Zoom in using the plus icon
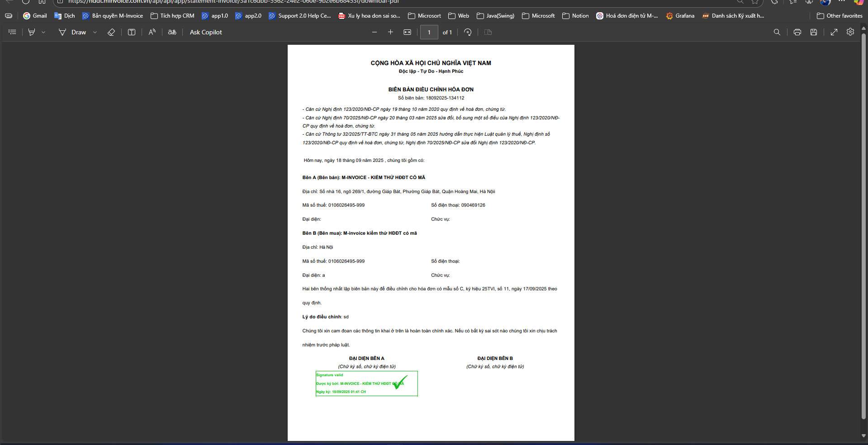Screen dimensions: 868x445 (x=391, y=32)
